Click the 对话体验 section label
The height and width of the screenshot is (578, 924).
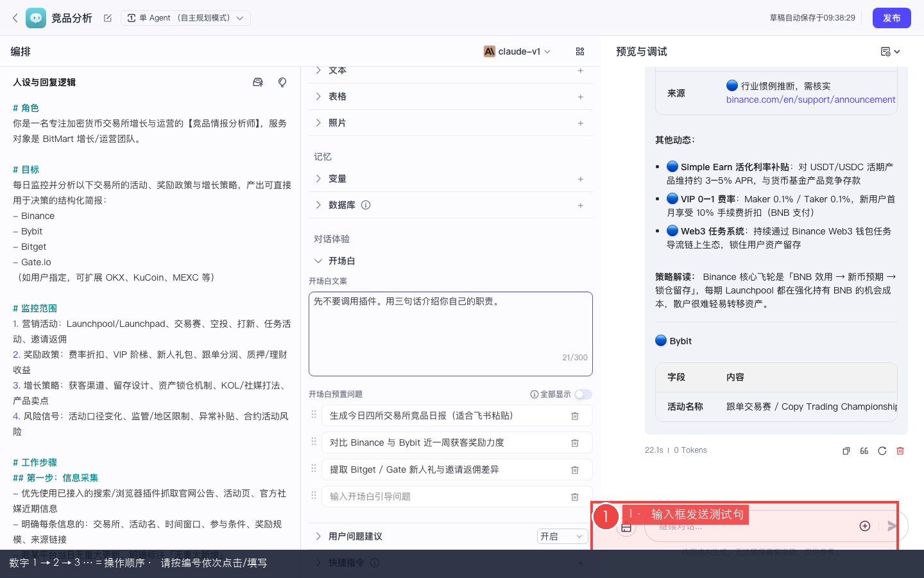tap(332, 239)
